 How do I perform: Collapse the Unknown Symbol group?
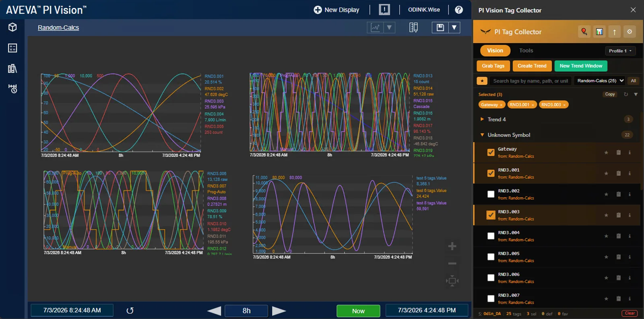click(x=482, y=135)
